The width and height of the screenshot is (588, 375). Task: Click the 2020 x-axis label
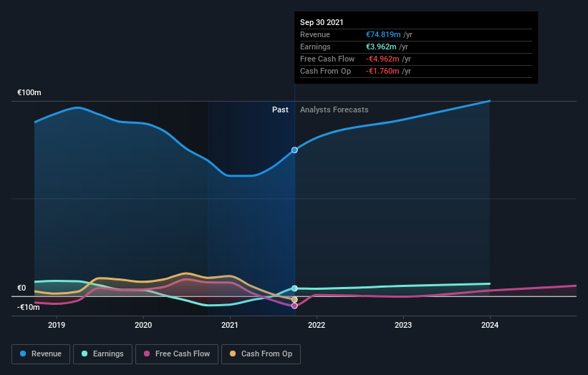click(x=143, y=325)
